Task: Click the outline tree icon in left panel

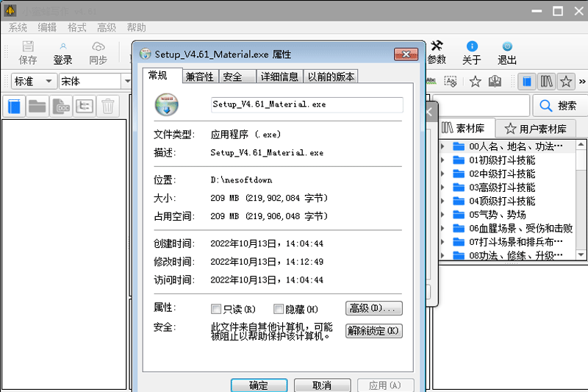Action: tap(85, 106)
